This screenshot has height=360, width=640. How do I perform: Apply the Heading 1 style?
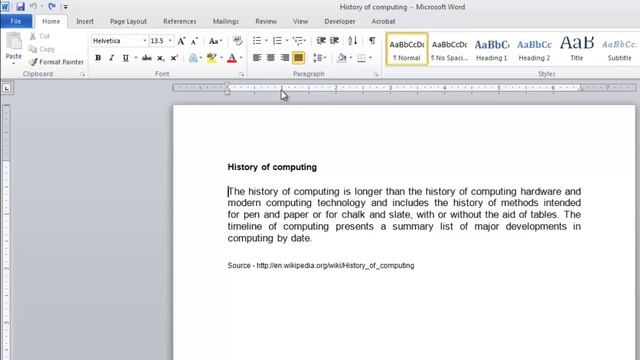click(x=492, y=49)
